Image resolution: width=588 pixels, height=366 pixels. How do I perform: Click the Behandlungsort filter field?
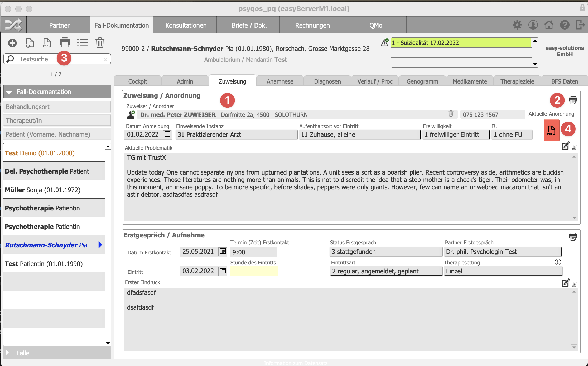[x=57, y=107]
